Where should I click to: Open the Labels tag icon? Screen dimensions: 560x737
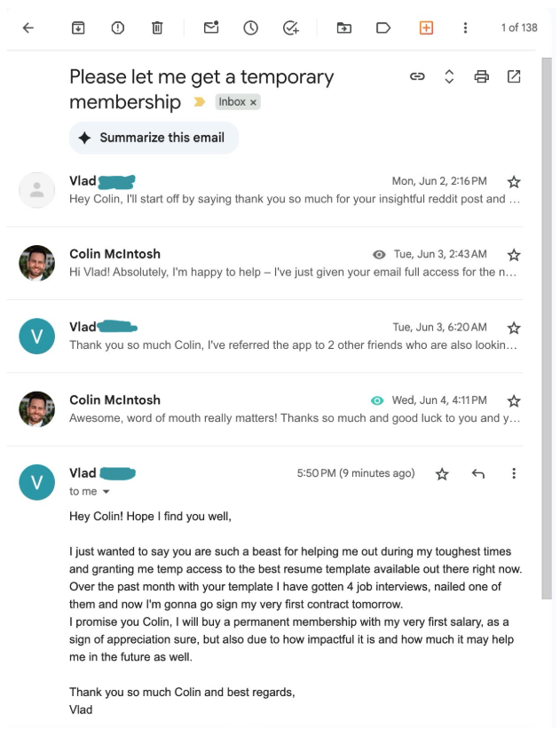click(383, 28)
